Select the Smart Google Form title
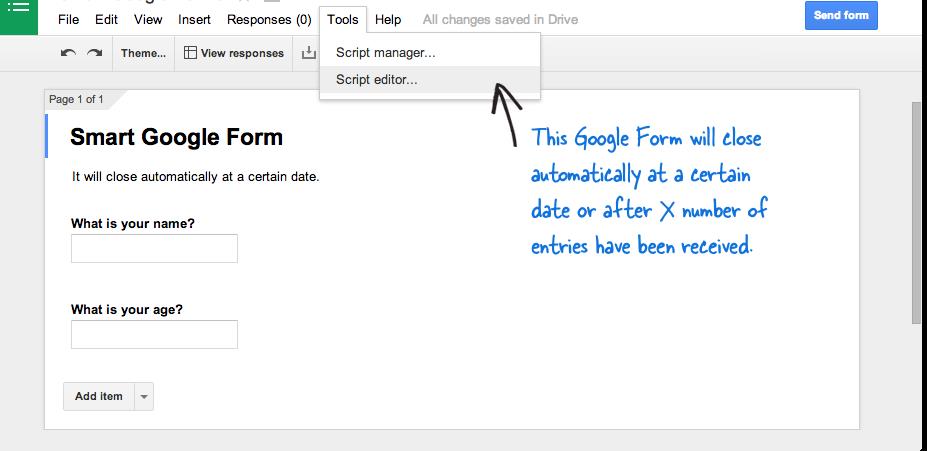Viewport: 927px width, 451px height. click(176, 137)
